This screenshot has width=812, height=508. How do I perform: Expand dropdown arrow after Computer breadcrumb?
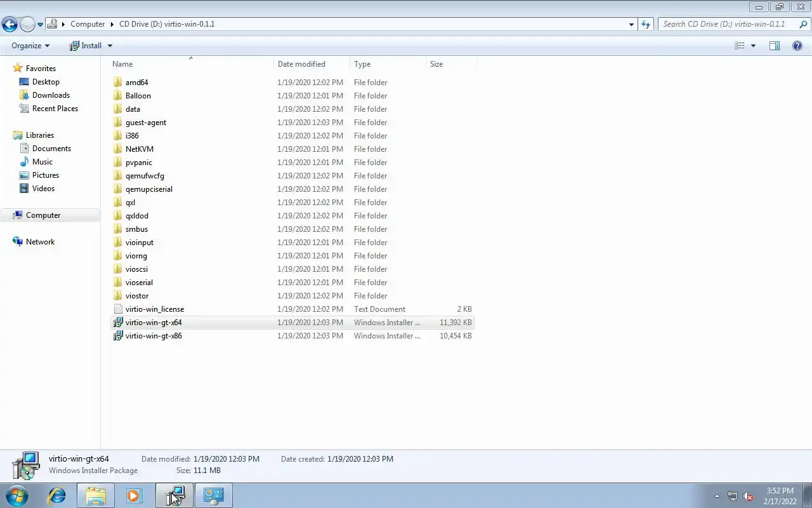112,24
